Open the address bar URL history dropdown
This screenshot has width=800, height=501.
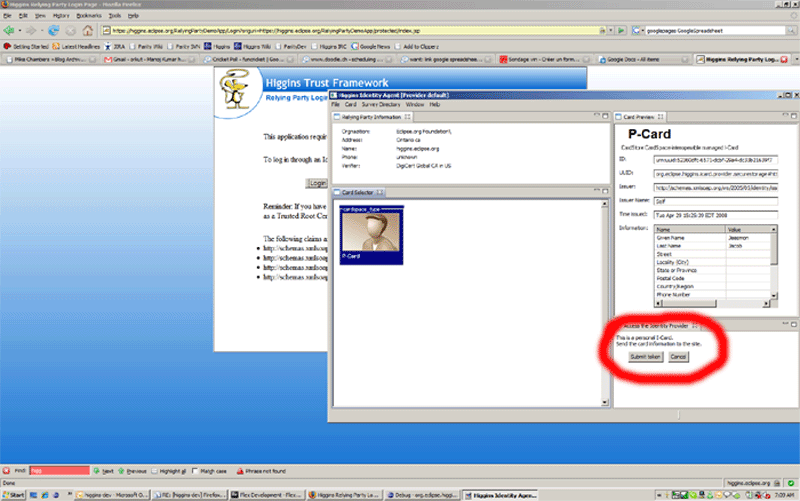click(610, 31)
